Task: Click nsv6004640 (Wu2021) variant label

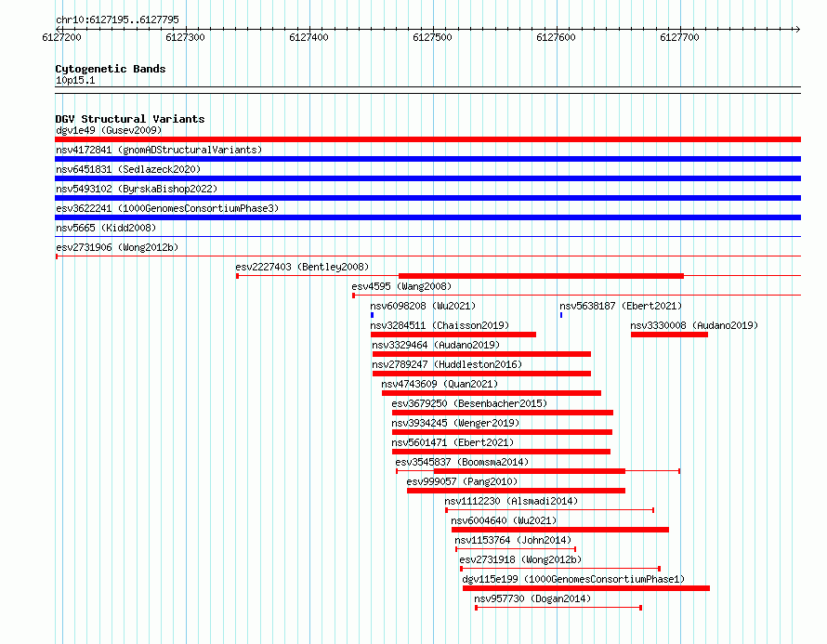Action: point(504,520)
